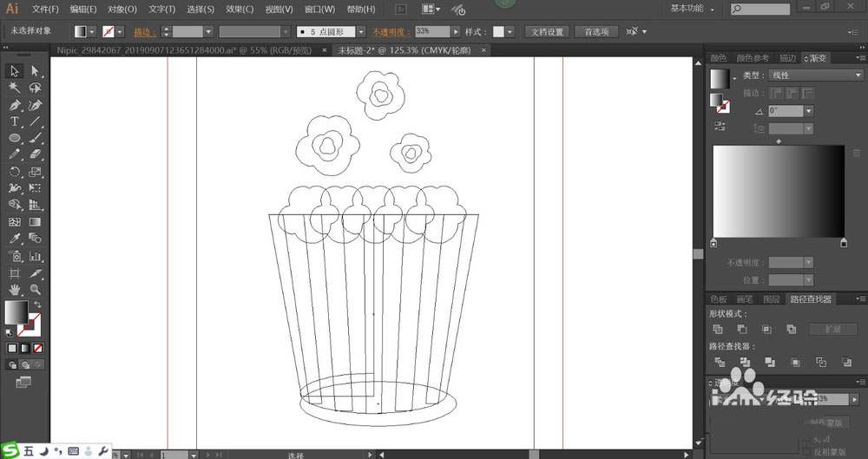Open the 类型 线性 gradient type dropdown
This screenshot has height=459, width=868.
816,75
